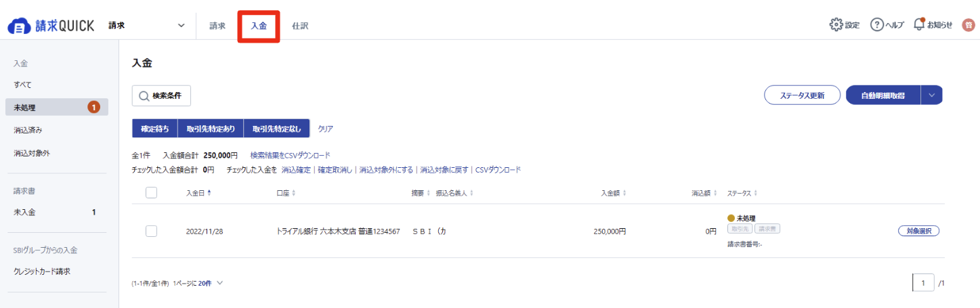Viewport: 980px width, 308px height.
Task: Click the 消込対象外にする link
Action: [386, 169]
